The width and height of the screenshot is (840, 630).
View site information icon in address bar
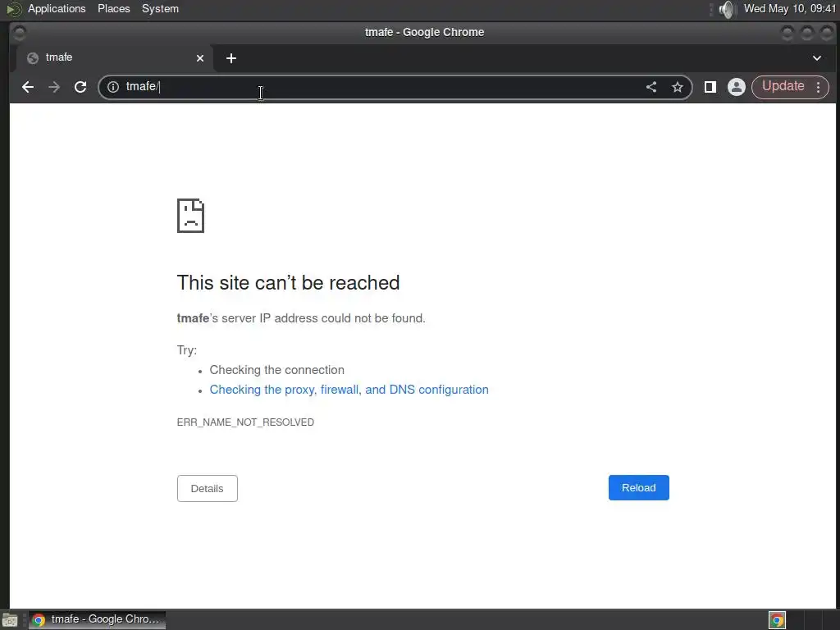coord(113,87)
